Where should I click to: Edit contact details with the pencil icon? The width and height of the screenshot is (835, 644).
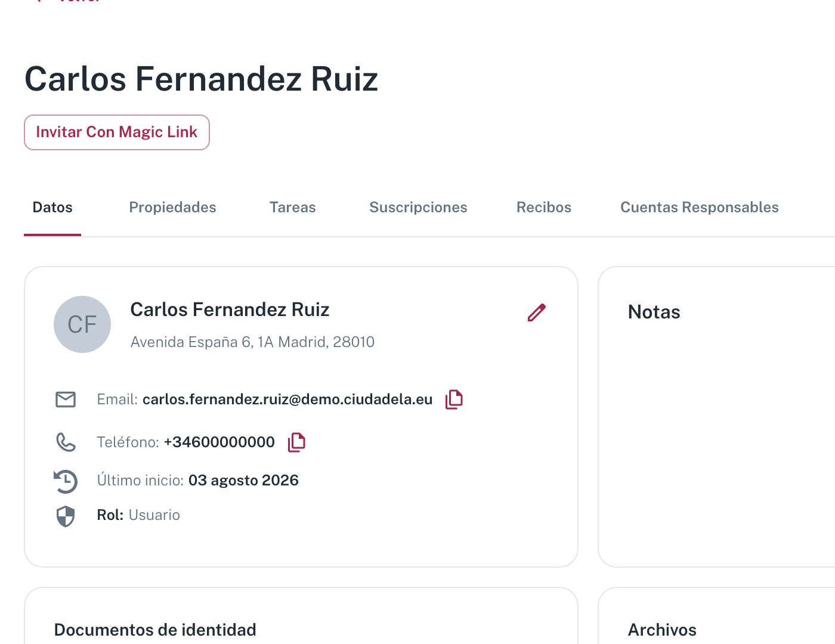tap(537, 312)
